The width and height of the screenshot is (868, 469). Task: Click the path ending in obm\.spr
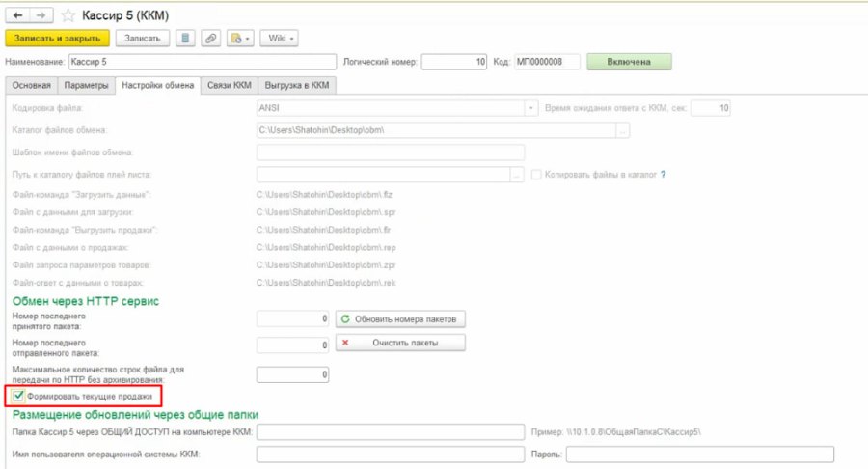(326, 212)
